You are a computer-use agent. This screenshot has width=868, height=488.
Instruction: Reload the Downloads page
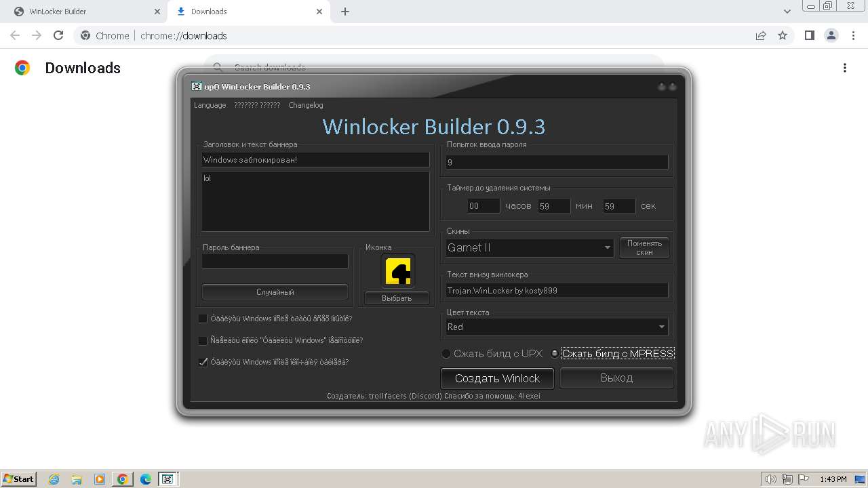pos(58,35)
